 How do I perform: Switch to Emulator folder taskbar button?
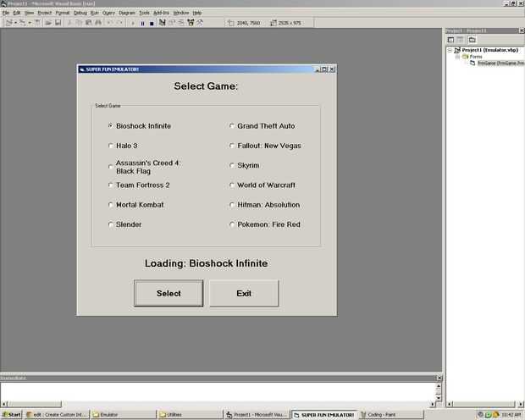pyautogui.click(x=123, y=415)
